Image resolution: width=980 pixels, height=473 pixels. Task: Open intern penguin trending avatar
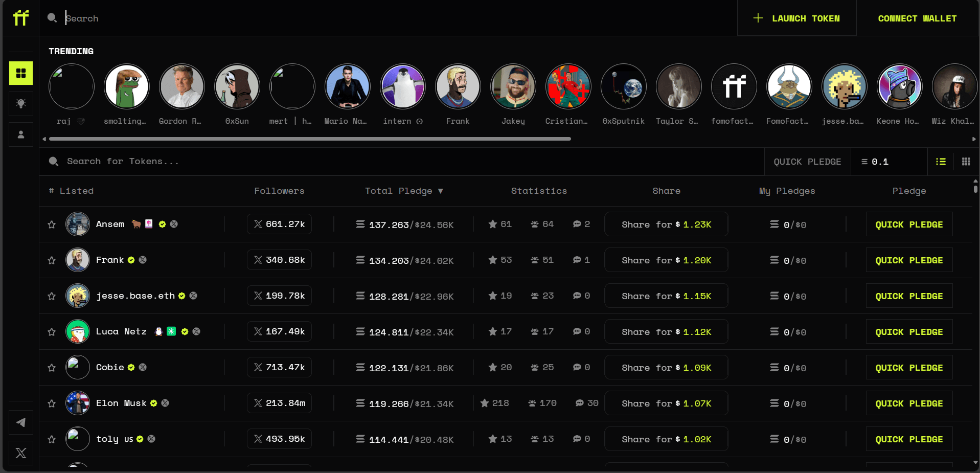coord(402,86)
